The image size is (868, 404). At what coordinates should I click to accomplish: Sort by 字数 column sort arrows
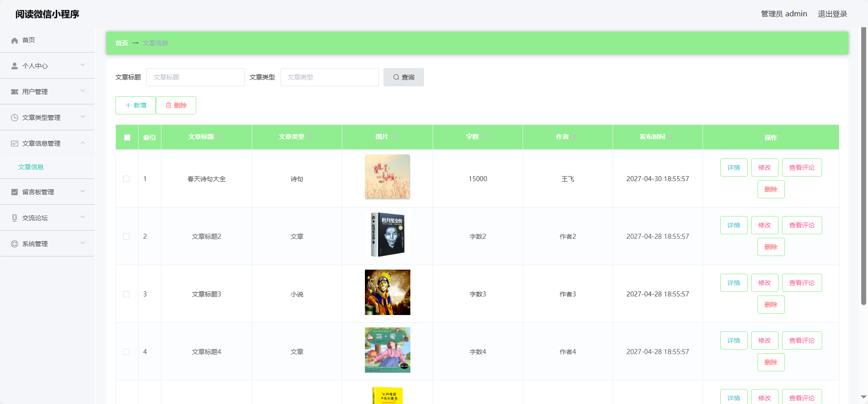(x=484, y=137)
